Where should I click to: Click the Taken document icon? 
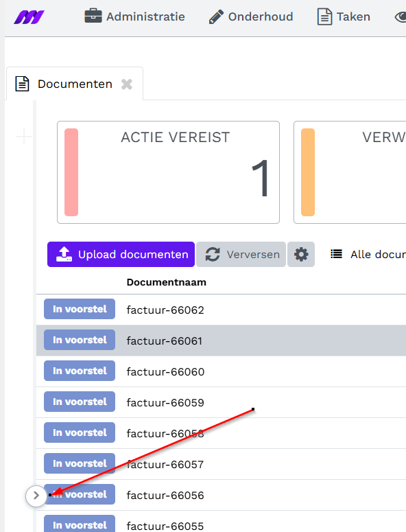[324, 16]
